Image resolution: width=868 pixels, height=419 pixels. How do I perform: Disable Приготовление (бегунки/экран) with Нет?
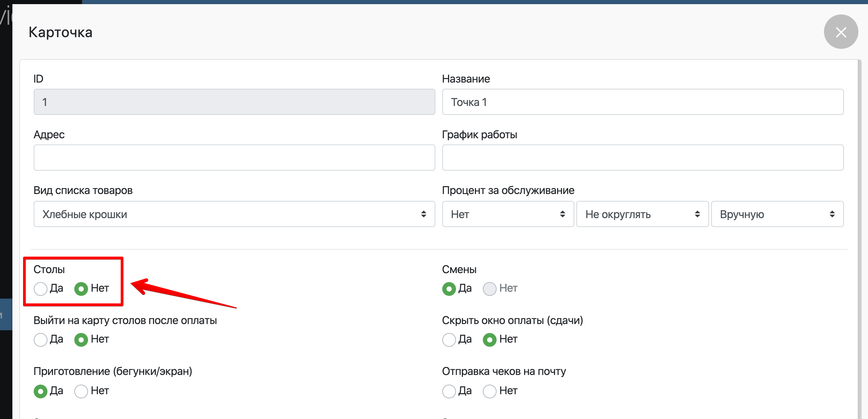coord(81,391)
